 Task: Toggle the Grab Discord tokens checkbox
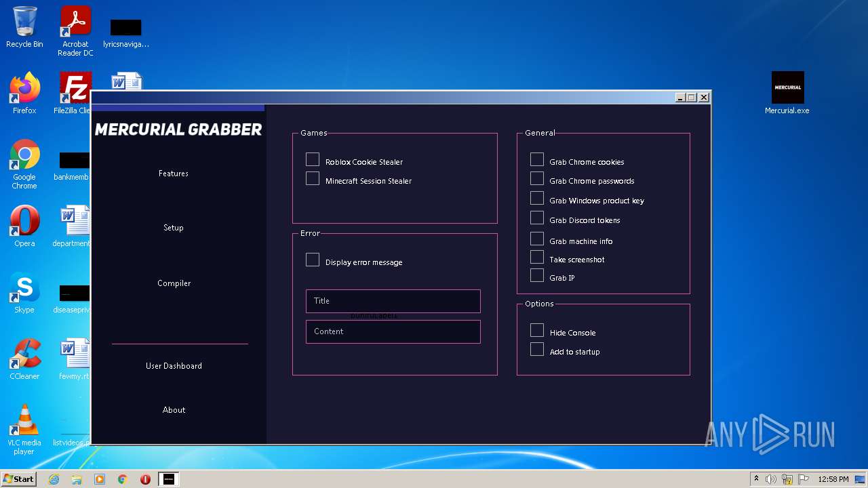click(x=537, y=218)
